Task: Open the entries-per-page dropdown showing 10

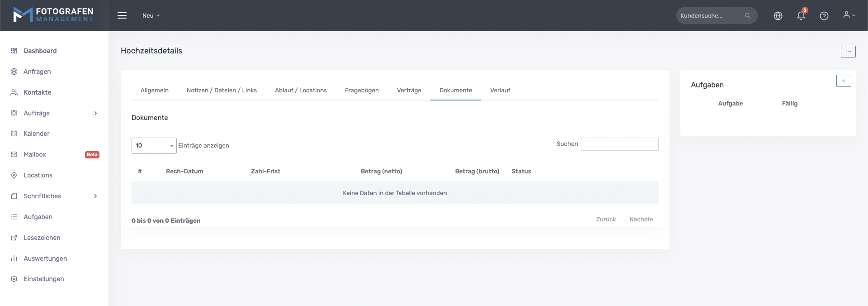Action: [154, 146]
